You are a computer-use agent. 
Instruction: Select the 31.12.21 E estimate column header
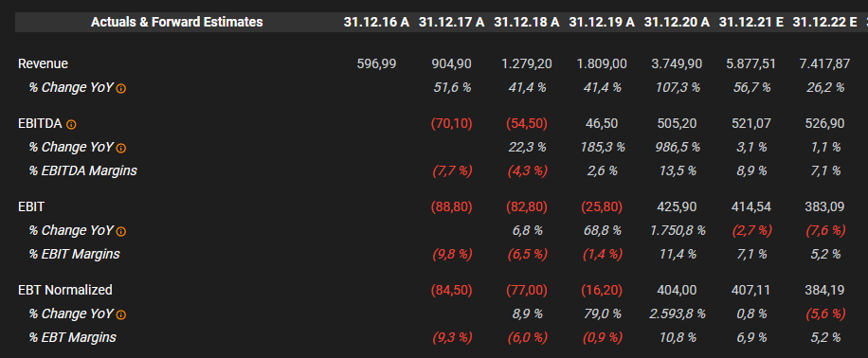point(751,22)
